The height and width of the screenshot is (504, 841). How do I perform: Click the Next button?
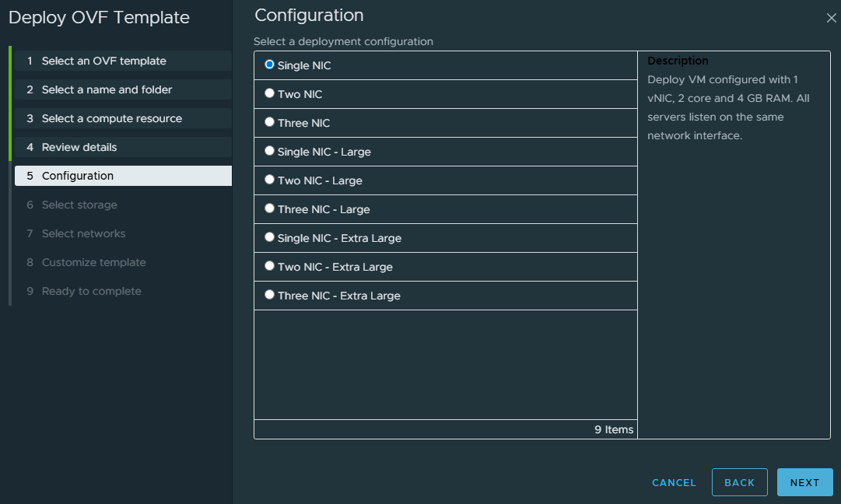click(804, 482)
